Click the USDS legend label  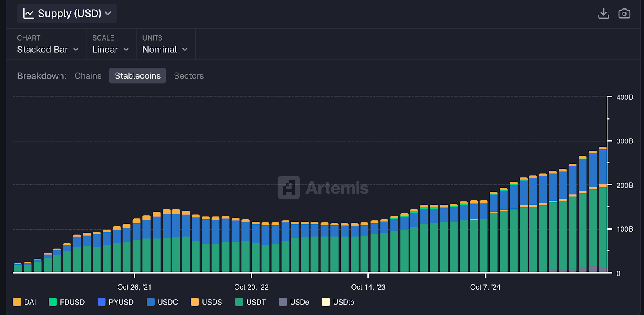pyautogui.click(x=212, y=302)
